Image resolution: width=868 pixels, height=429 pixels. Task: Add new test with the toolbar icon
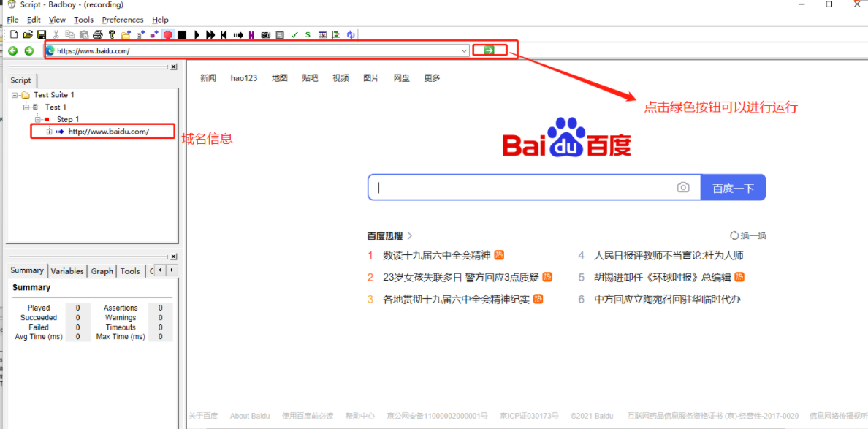pos(140,35)
